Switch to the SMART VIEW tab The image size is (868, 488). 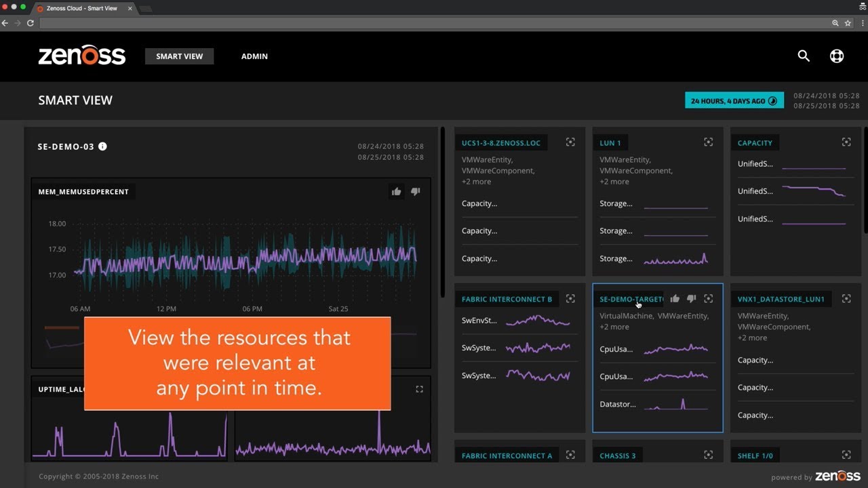pos(180,56)
